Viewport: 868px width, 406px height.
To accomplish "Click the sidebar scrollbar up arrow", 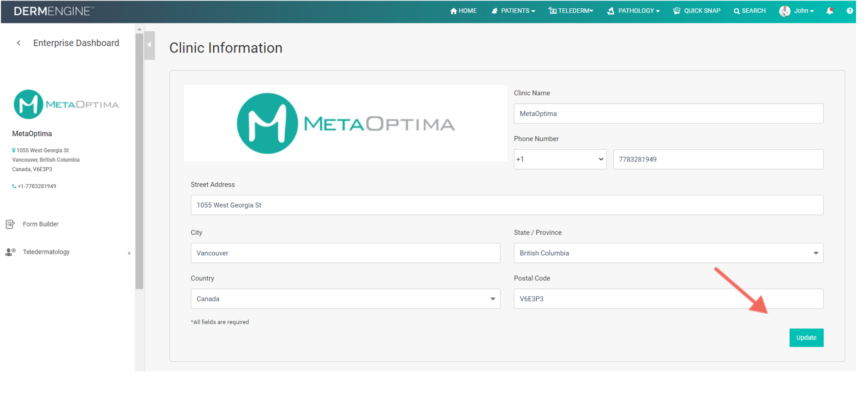I will click(x=139, y=29).
